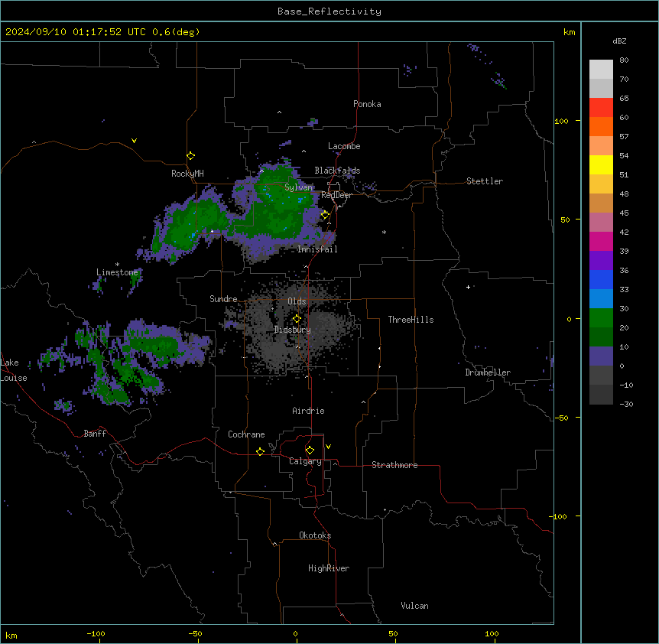Click the 65 value in the dBZ legend
This screenshot has width=659, height=644.
coord(624,99)
